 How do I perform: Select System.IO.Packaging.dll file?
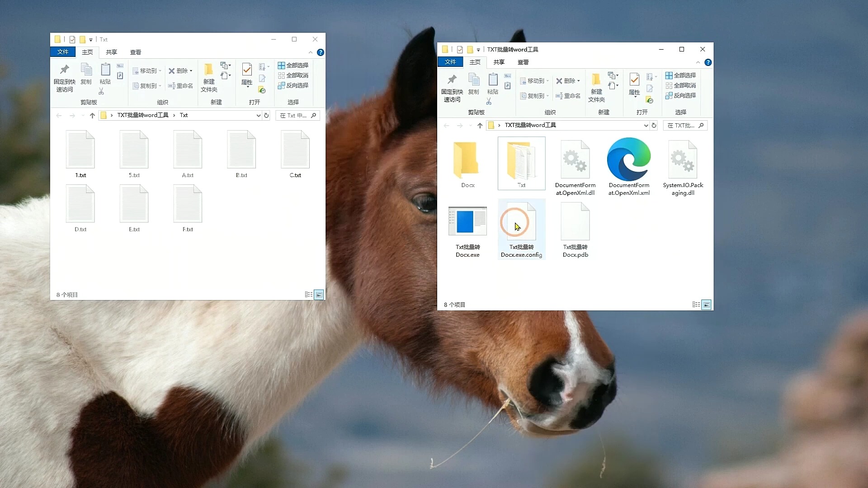pyautogui.click(x=683, y=168)
